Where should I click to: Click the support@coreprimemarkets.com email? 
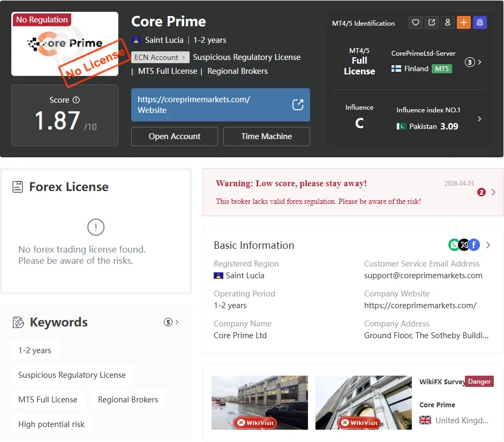423,276
